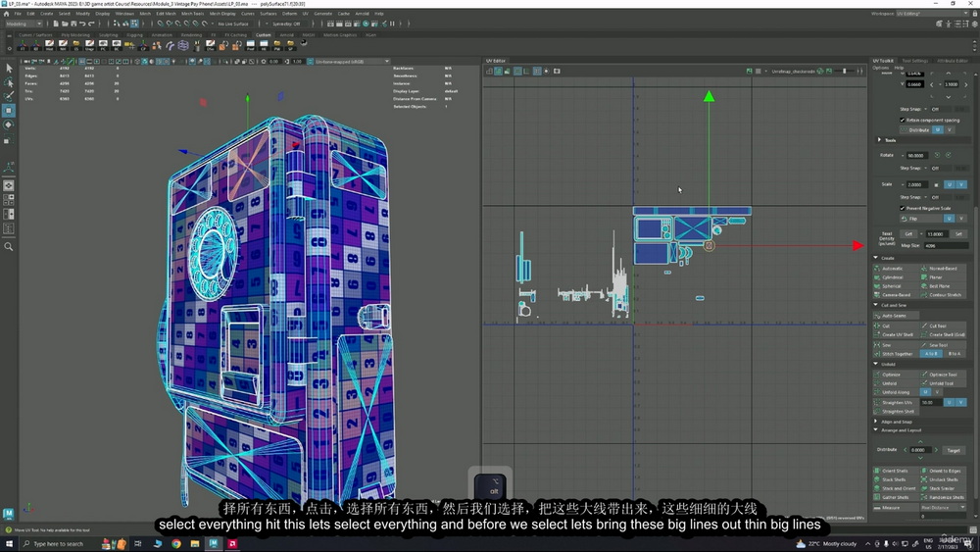The width and height of the screenshot is (980, 552).
Task: Toggle the V button next to Flip
Action: (961, 219)
